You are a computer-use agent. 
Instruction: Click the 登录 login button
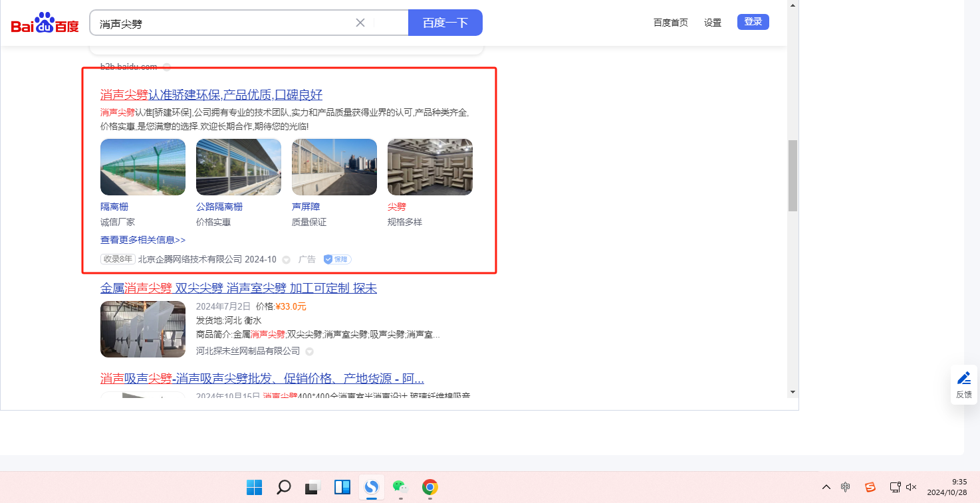pos(753,22)
